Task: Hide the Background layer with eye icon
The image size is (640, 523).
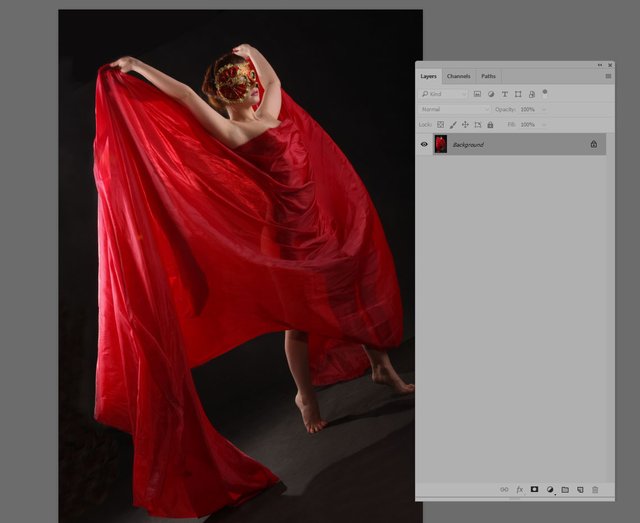Action: pos(424,144)
